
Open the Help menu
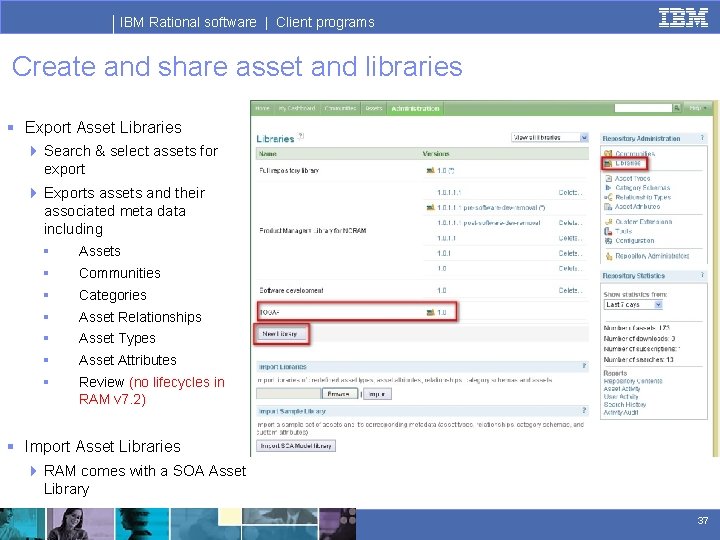point(698,108)
